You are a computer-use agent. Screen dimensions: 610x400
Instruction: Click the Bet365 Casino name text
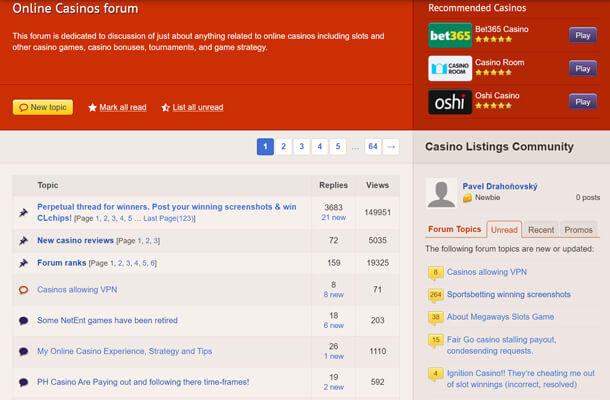[502, 29]
